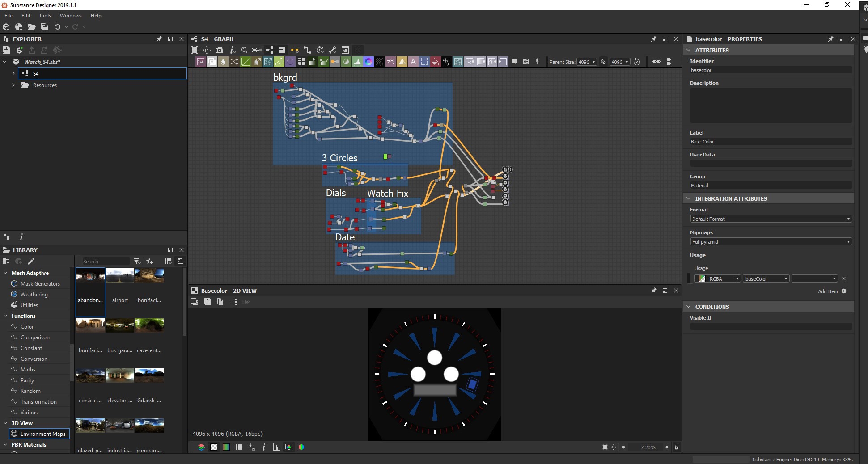Open the Mipmaps dropdown
868x464 pixels.
(771, 242)
